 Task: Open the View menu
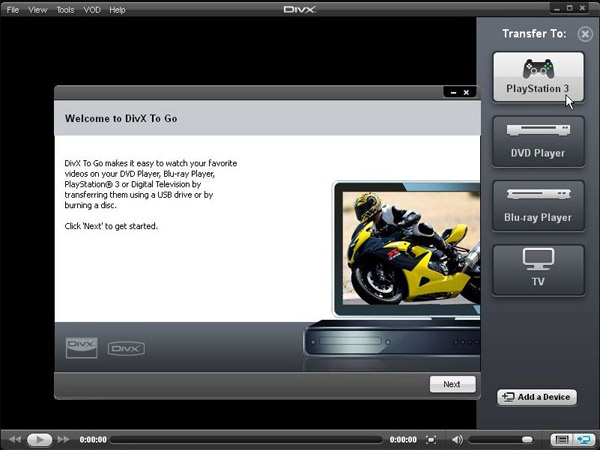(x=37, y=10)
